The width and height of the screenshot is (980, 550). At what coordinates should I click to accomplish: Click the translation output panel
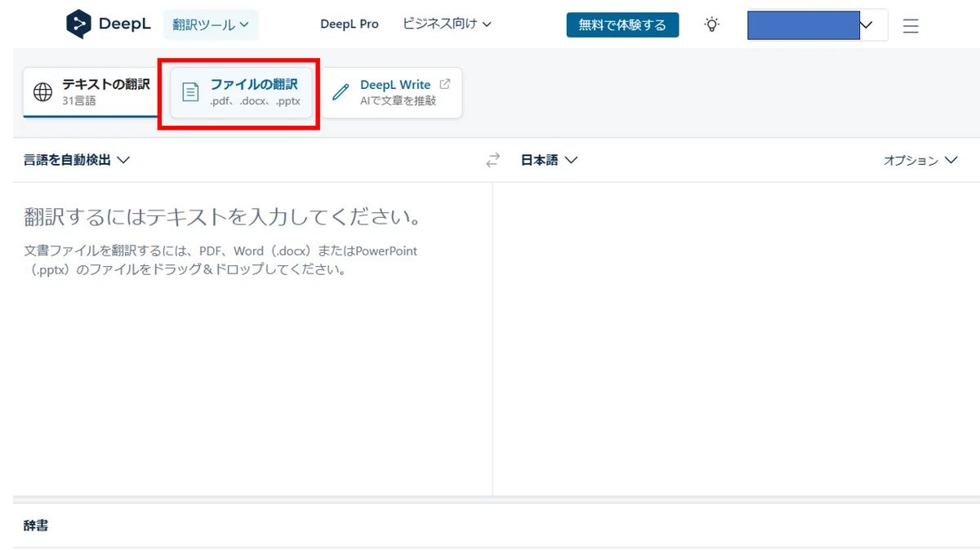click(736, 339)
